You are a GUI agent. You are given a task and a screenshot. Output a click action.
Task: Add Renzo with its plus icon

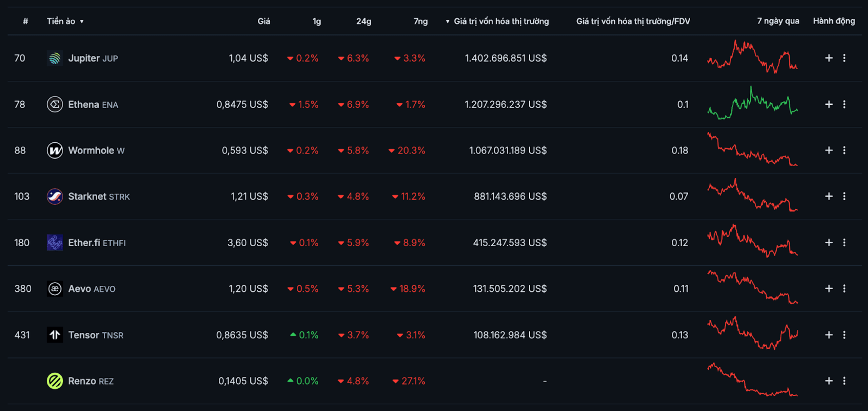(x=829, y=381)
